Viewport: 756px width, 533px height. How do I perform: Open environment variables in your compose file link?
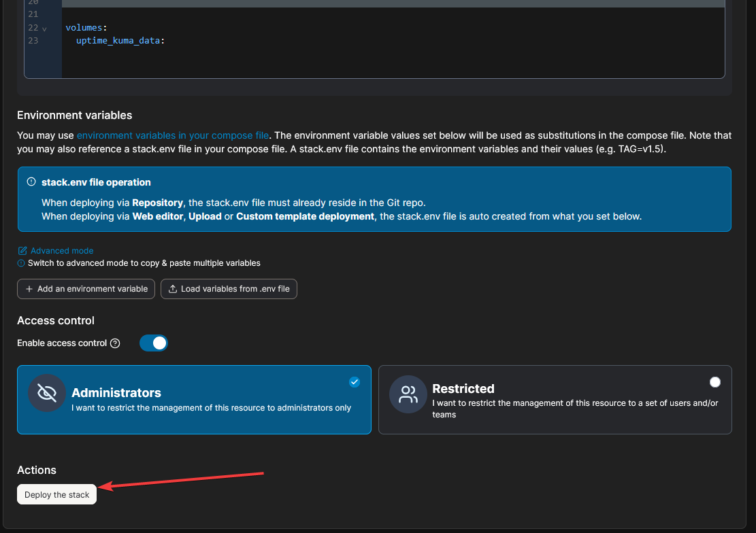tap(172, 135)
